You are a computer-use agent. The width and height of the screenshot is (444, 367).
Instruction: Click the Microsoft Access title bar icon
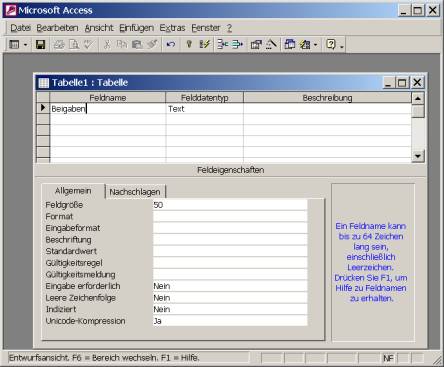11,10
